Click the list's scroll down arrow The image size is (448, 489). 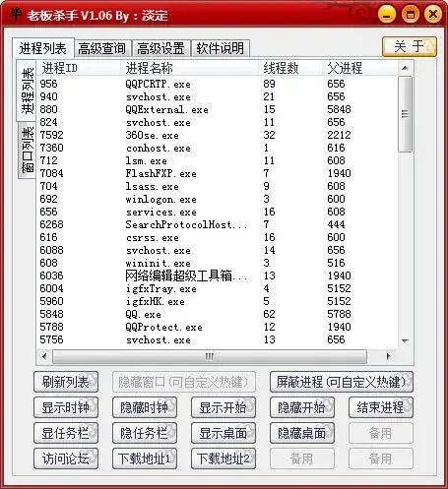pos(405,341)
